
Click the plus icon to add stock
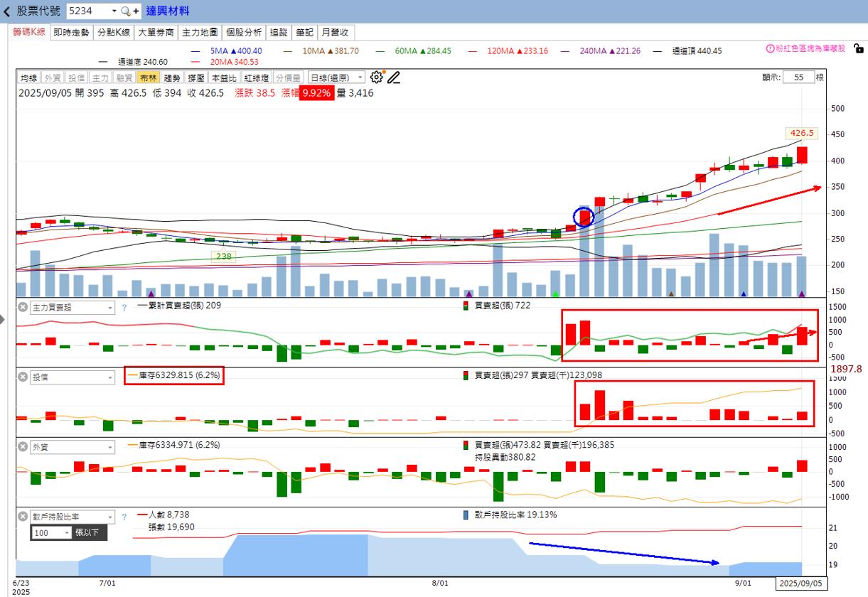[136, 11]
